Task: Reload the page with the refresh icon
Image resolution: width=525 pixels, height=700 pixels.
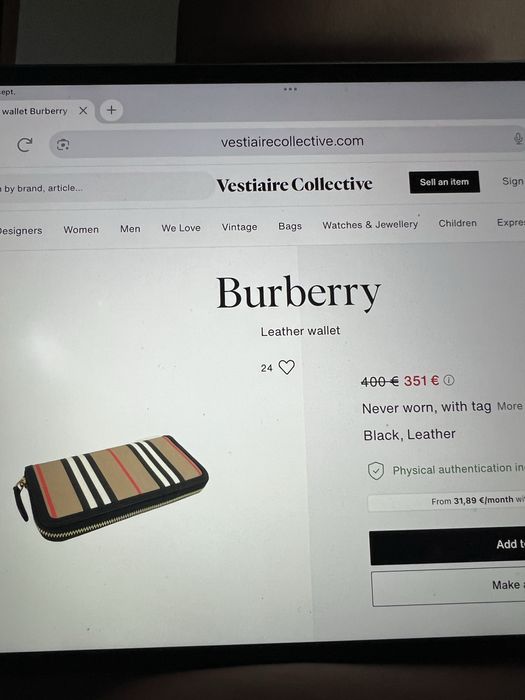Action: tap(25, 144)
